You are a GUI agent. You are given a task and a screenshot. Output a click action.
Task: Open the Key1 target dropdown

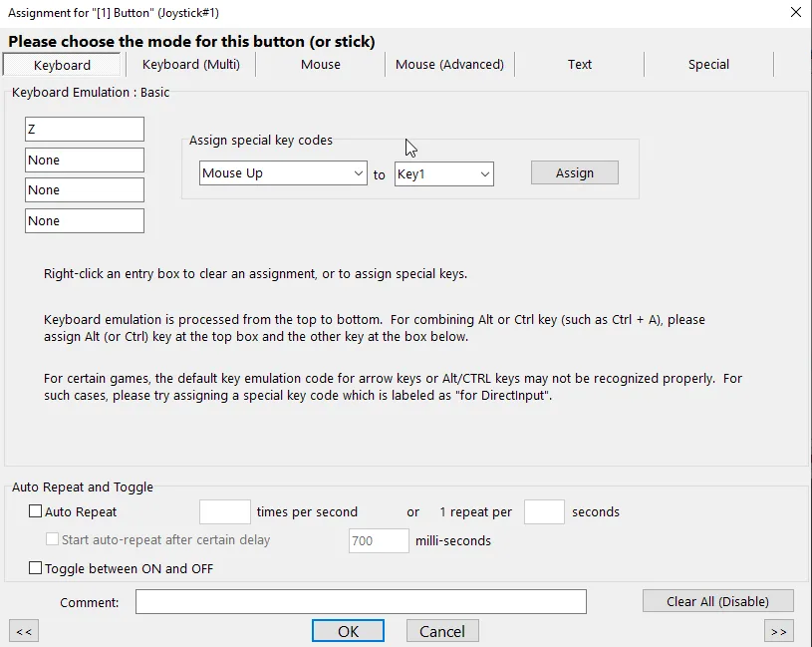coord(443,173)
